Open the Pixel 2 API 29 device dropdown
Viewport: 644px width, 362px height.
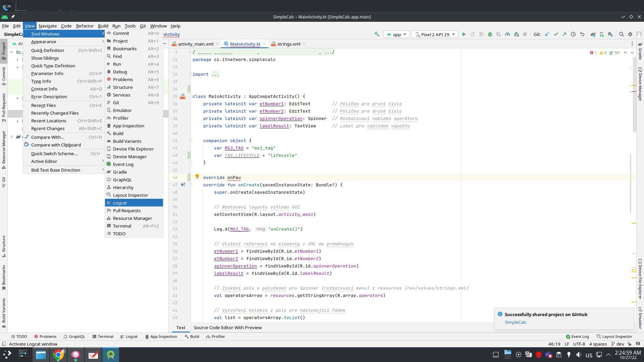click(434, 34)
